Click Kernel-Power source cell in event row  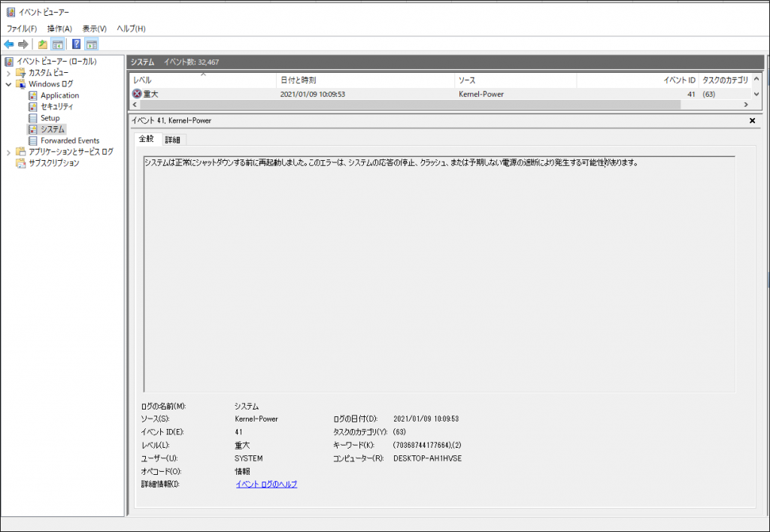pyautogui.click(x=481, y=94)
